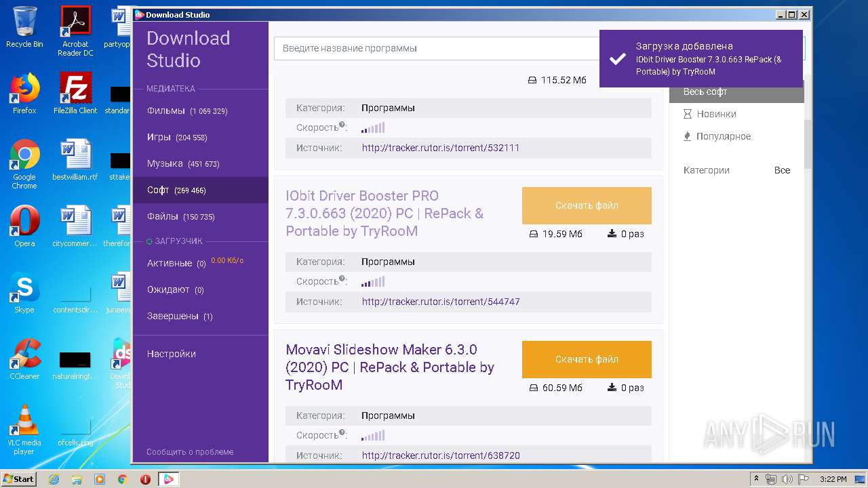Click the 115.52 Мб size indicator

click(557, 80)
